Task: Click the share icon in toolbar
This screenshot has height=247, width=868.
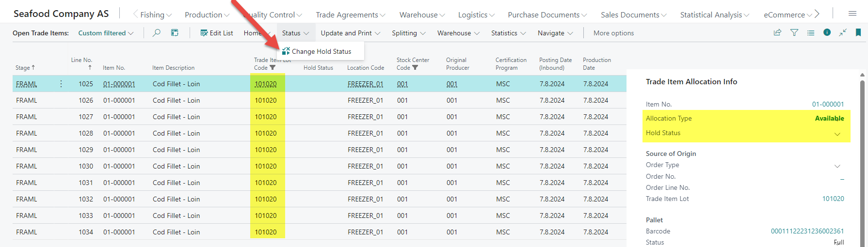Action: 777,32
